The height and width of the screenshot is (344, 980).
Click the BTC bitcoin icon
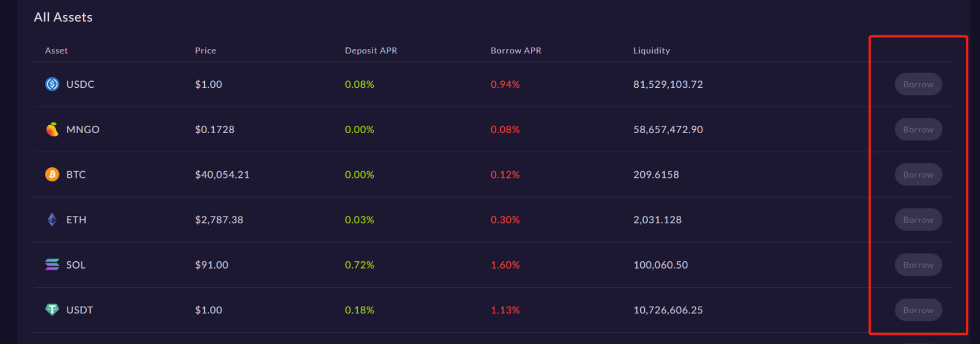(x=52, y=175)
